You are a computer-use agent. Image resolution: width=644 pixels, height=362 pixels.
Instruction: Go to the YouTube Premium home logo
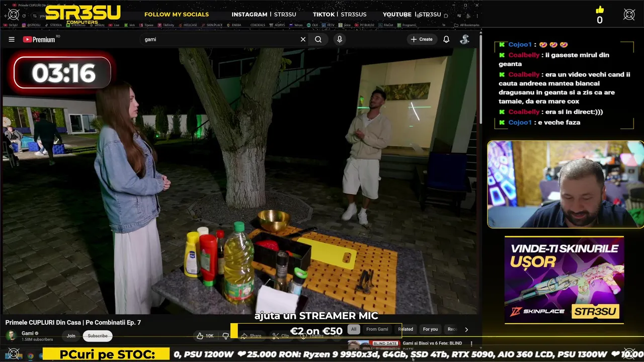click(x=39, y=39)
